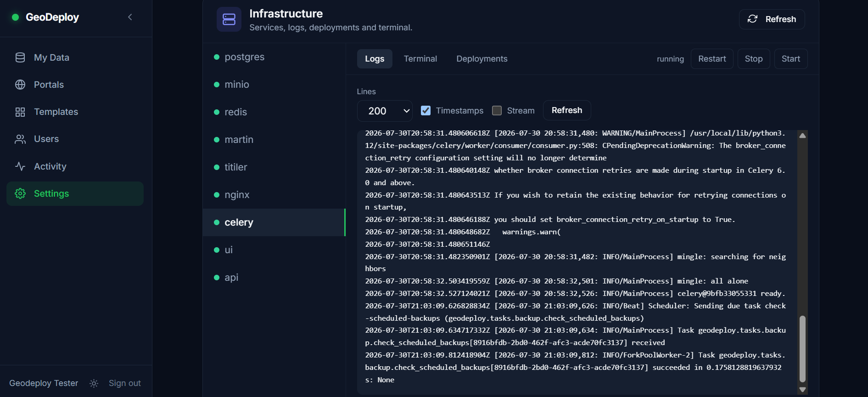This screenshot has height=397, width=868.
Task: Select the ui service
Action: (x=274, y=250)
